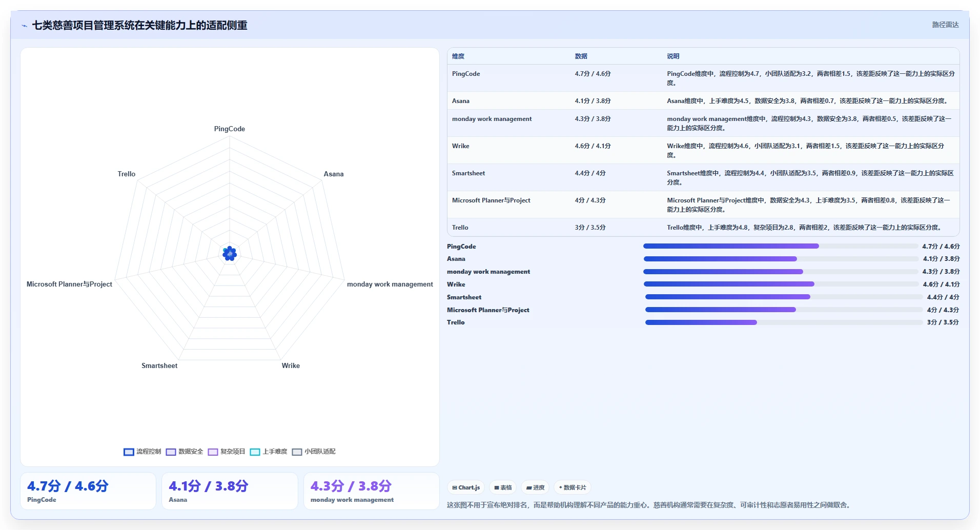980x530 pixels.
Task: Toggle the 复杂项目 legend series
Action: (x=227, y=452)
